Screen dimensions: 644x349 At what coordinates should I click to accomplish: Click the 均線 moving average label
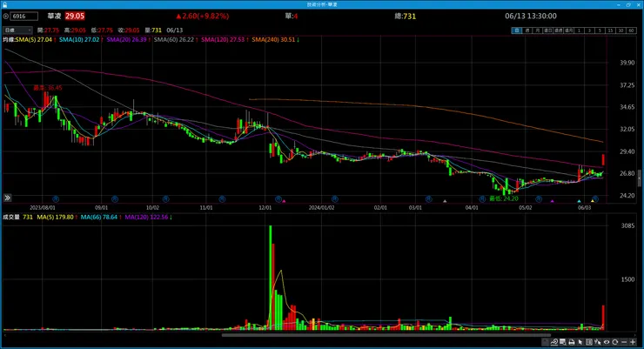[9, 39]
